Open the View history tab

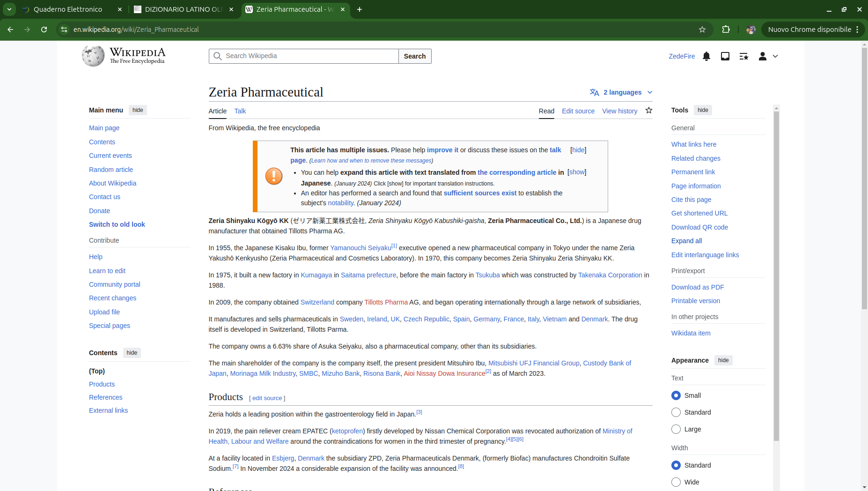[619, 111]
